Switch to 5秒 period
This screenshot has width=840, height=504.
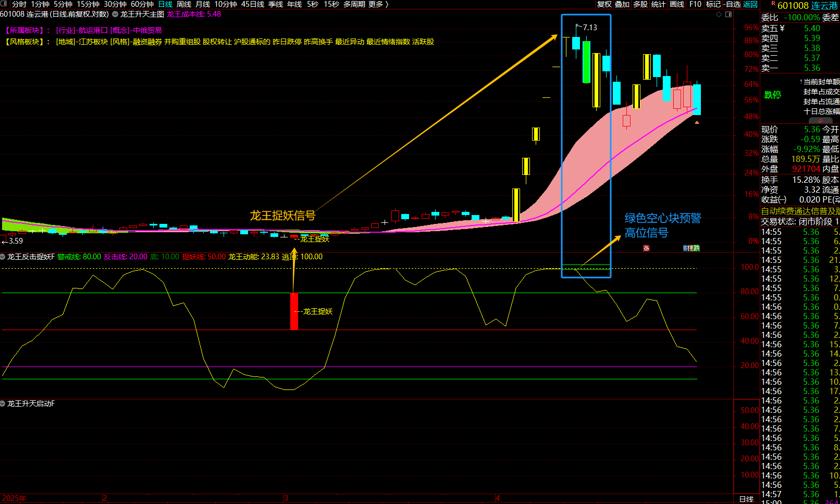tap(313, 4)
